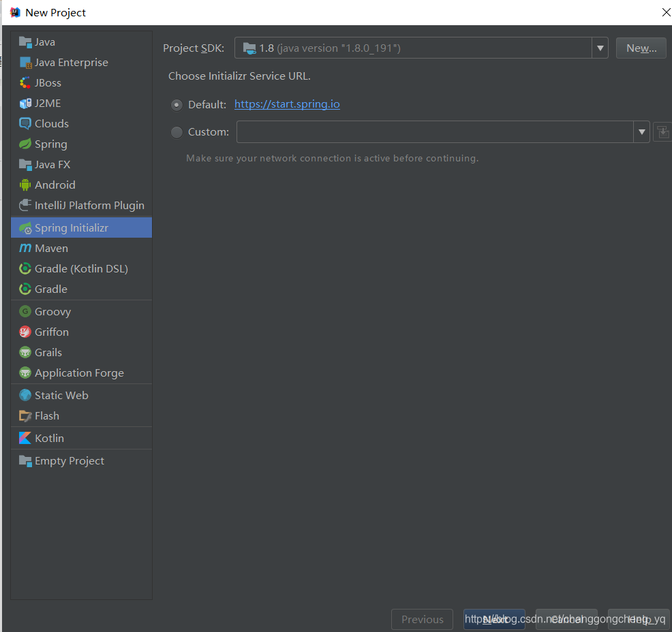Click the Clouds icon
The height and width of the screenshot is (632, 672).
coord(25,124)
